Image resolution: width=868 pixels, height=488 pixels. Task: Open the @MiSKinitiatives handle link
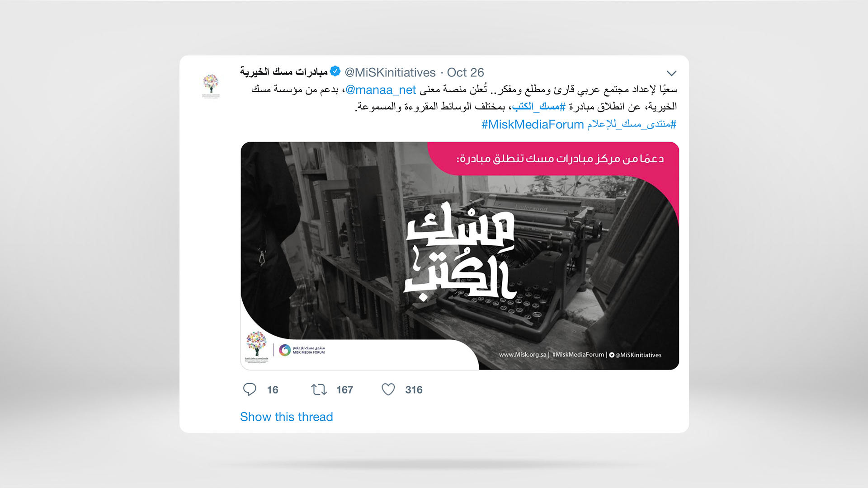click(390, 72)
